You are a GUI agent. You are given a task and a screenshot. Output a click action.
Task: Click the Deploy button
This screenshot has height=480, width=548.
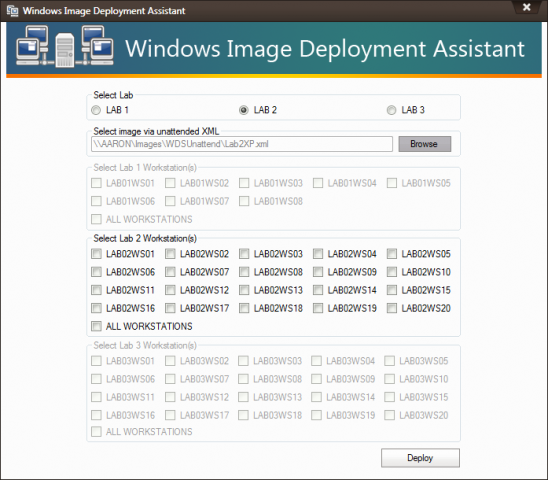420,458
